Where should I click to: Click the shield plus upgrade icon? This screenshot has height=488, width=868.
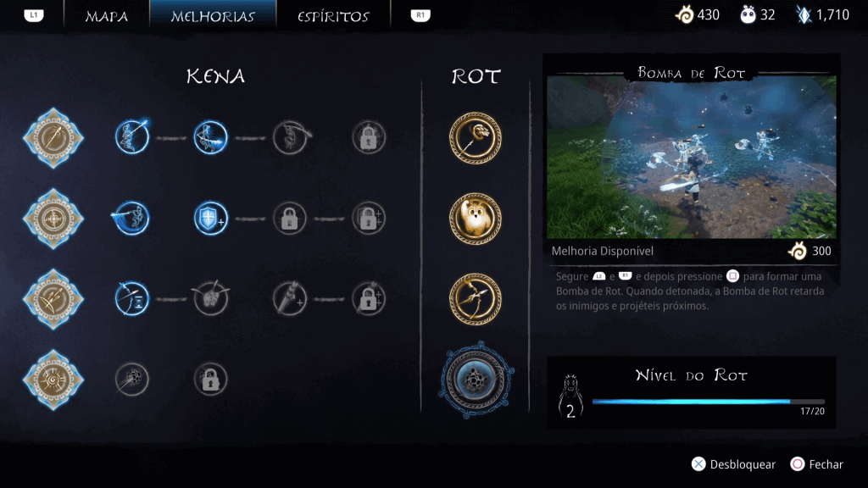211,218
